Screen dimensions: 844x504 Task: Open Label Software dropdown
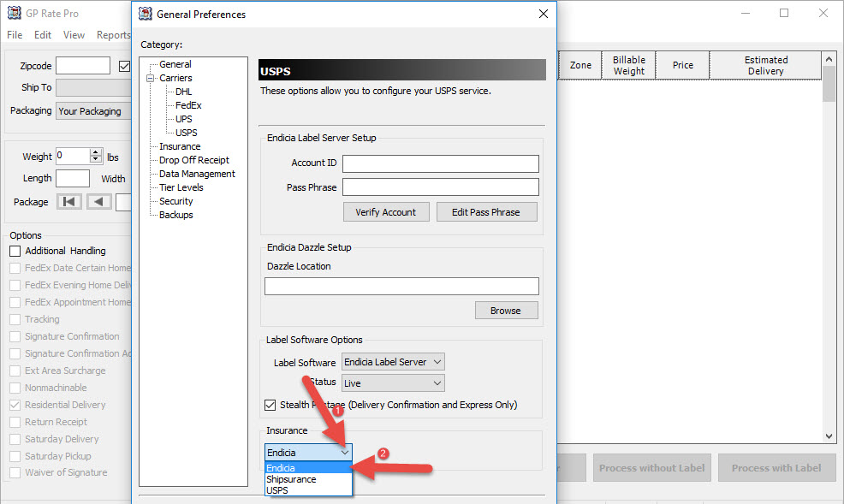coord(394,362)
